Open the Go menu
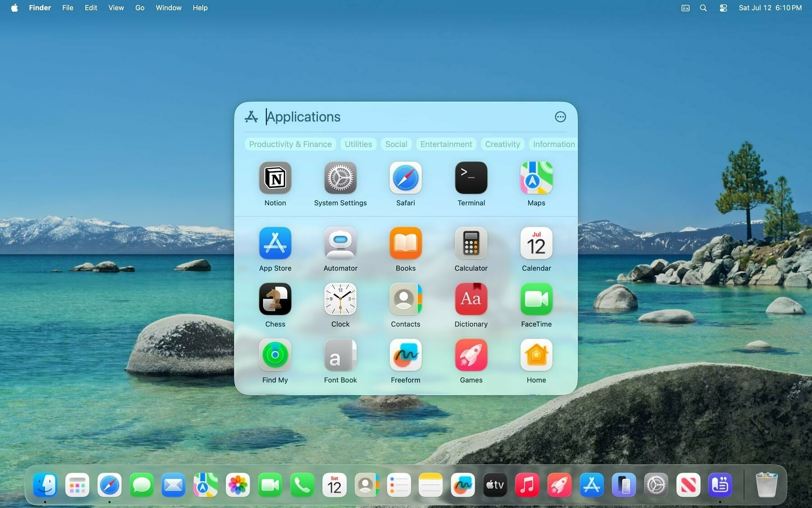Image resolution: width=812 pixels, height=508 pixels. coord(140,8)
